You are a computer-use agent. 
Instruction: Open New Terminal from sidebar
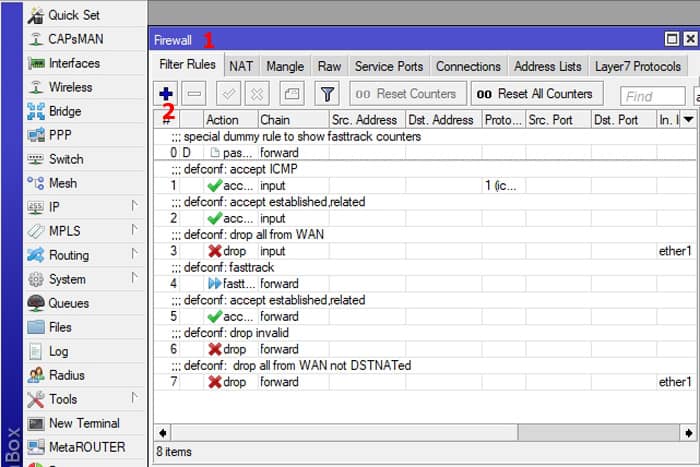pyautogui.click(x=84, y=423)
